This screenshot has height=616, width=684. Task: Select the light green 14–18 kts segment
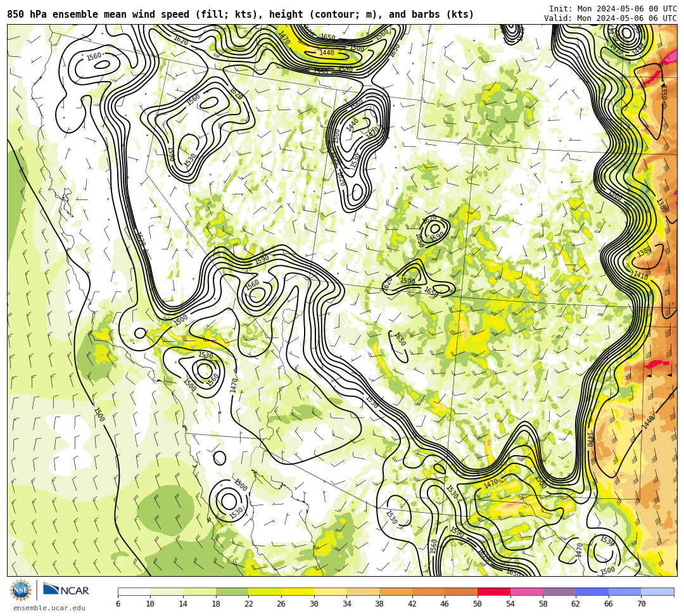pos(199,591)
